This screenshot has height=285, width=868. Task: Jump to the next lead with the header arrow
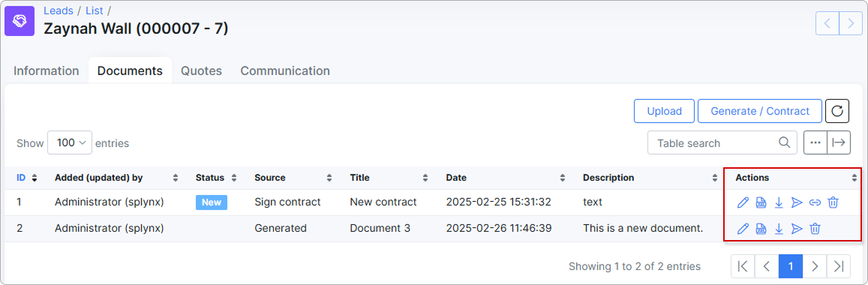851,23
